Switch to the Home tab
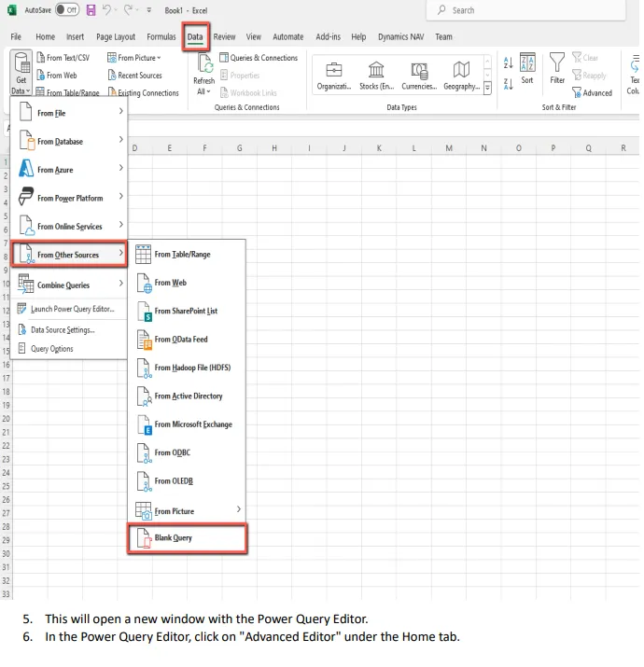Screen dimensions: 644x667 (x=45, y=37)
